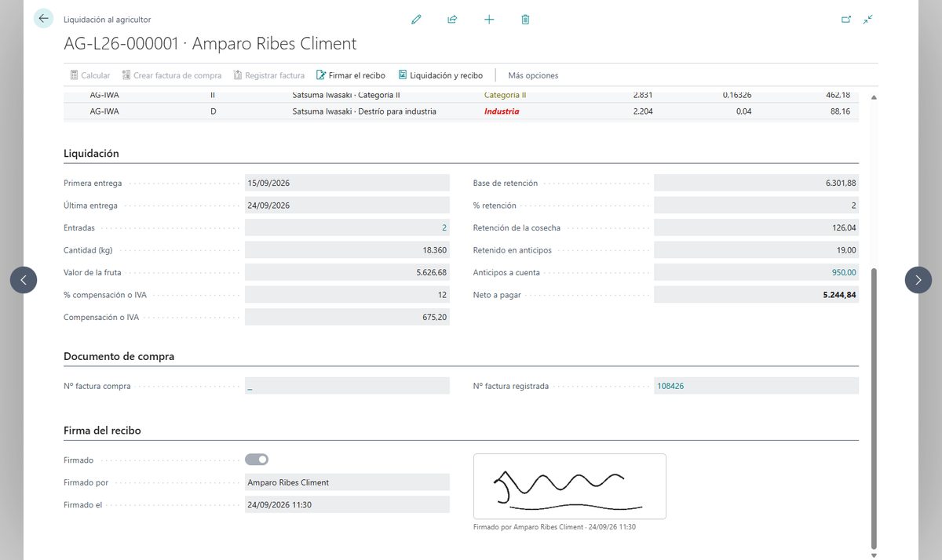The width and height of the screenshot is (942, 560).
Task: Collapse the Liquidación section heading
Action: 91,154
